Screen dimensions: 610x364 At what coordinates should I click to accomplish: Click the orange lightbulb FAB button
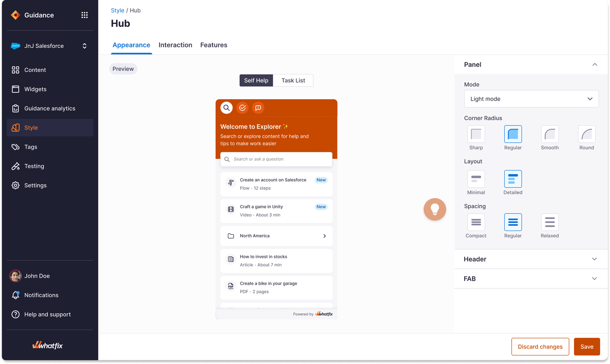click(x=434, y=209)
